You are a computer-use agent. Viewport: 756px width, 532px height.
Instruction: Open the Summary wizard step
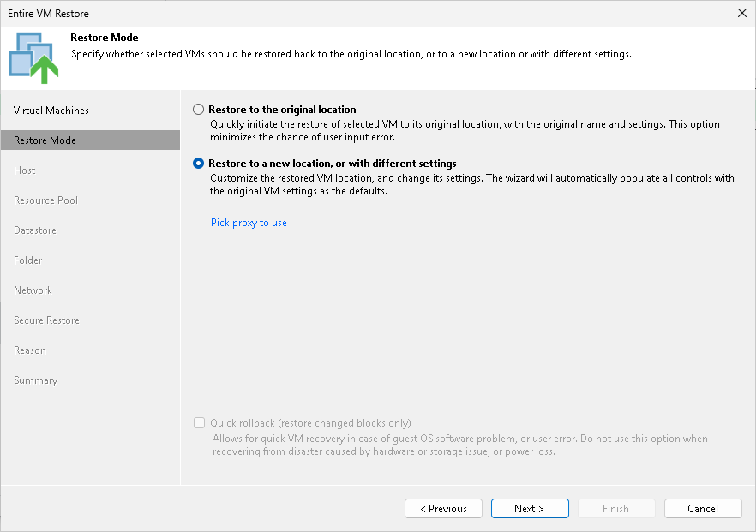point(35,380)
